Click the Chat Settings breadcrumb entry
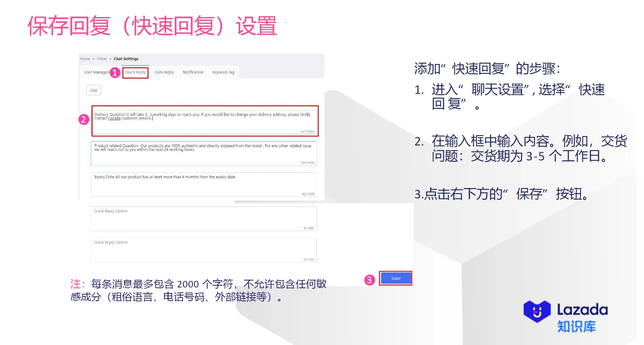Image resolution: width=644 pixels, height=345 pixels. [126, 59]
